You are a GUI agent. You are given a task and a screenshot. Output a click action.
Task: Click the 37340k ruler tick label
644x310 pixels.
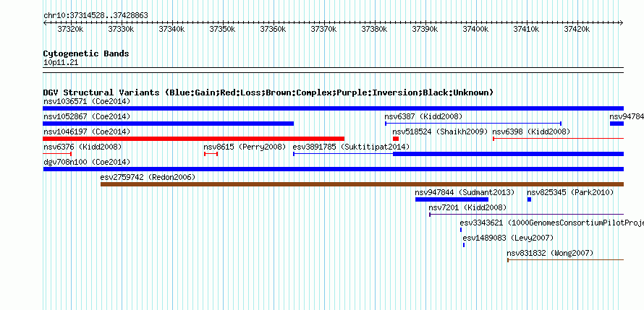(x=172, y=29)
